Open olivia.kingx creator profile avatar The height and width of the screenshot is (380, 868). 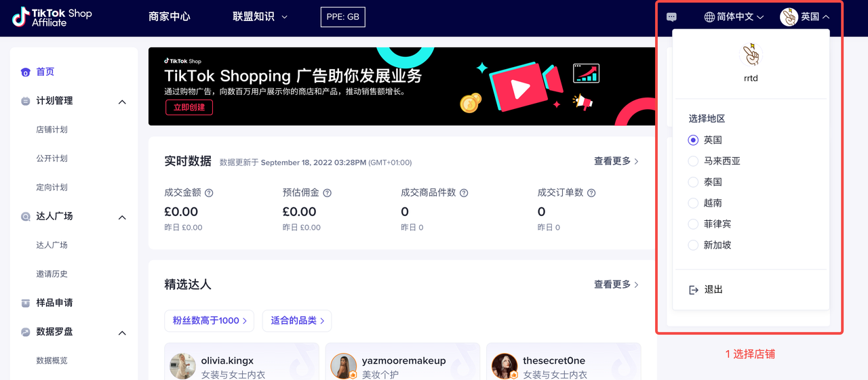[x=182, y=366]
